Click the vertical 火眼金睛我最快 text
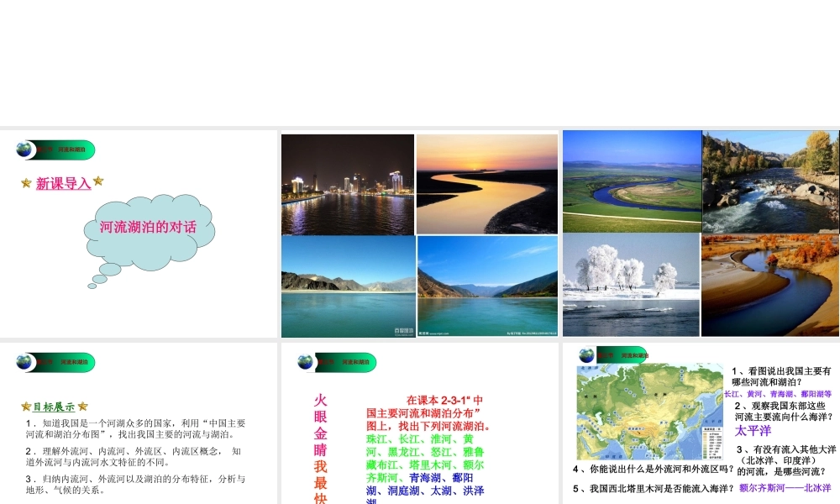 pos(320,449)
